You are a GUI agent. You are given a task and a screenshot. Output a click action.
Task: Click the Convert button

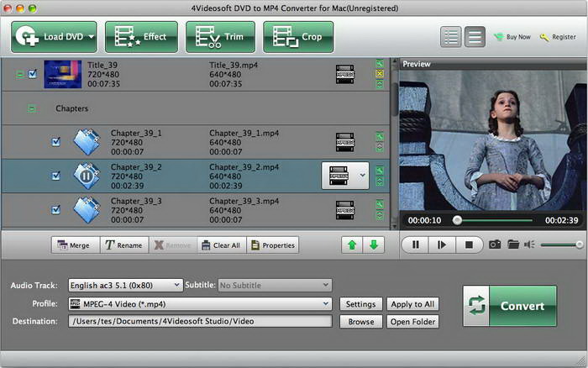click(509, 306)
